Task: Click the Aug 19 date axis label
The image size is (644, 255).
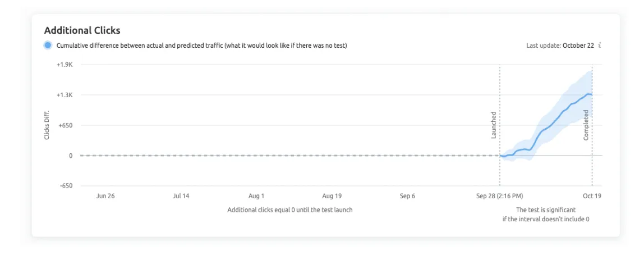Action: pos(332,196)
